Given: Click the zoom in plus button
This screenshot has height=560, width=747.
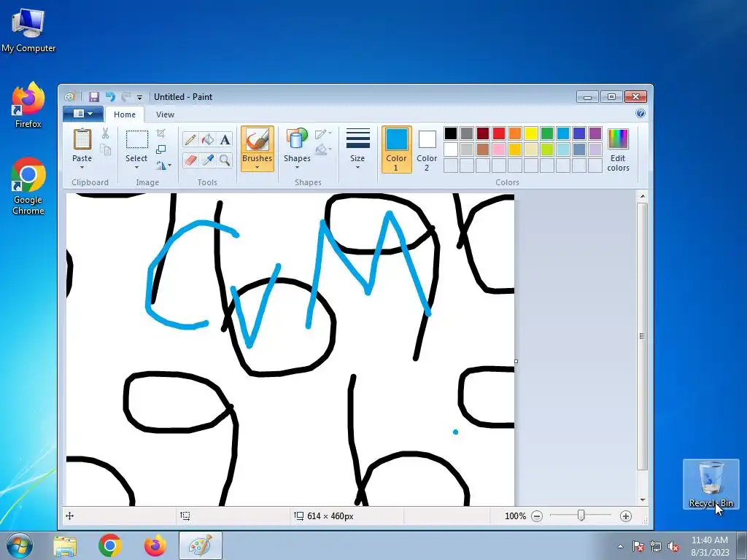Looking at the screenshot, I should (626, 516).
